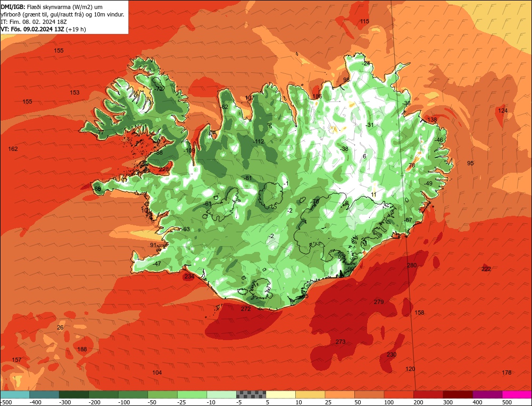This screenshot has height=406, width=532.
Task: Click the value 234 off the southwest coast
Action: point(189,276)
